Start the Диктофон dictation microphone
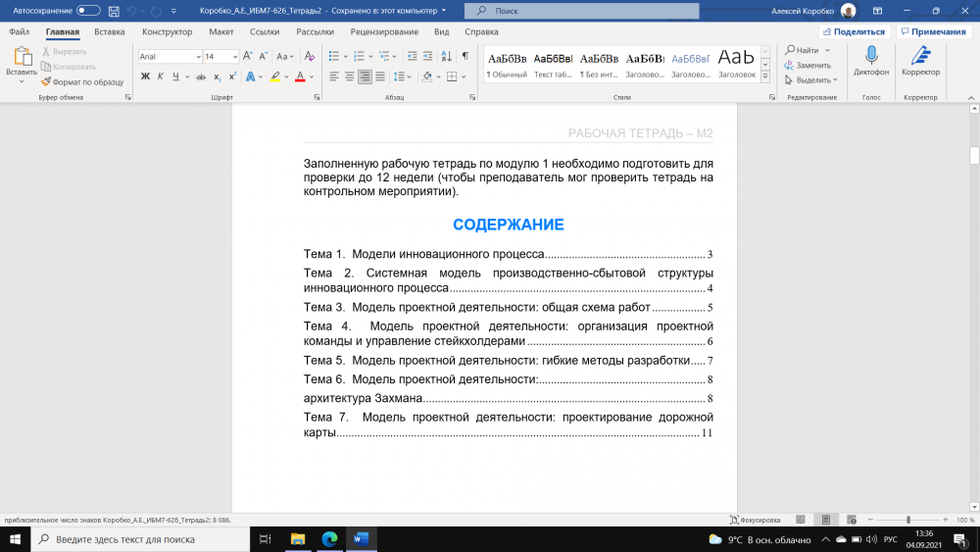The width and height of the screenshot is (980, 552). click(870, 63)
